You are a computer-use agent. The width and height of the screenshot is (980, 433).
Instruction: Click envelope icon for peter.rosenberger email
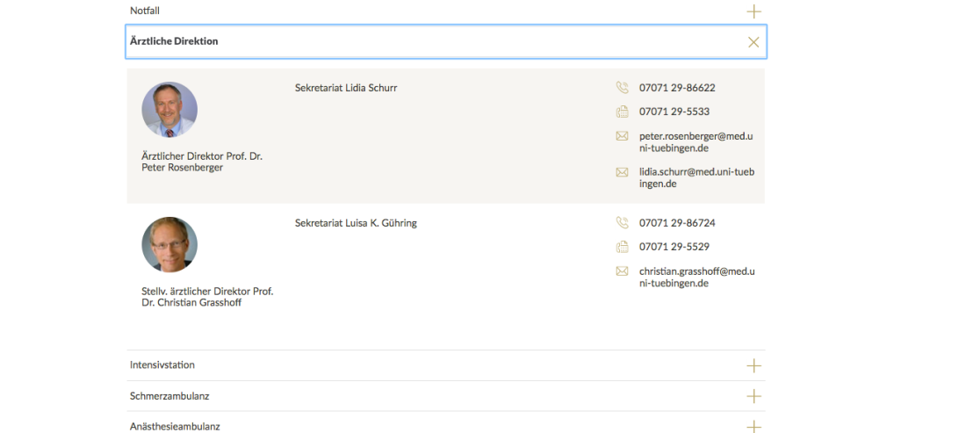[622, 135]
